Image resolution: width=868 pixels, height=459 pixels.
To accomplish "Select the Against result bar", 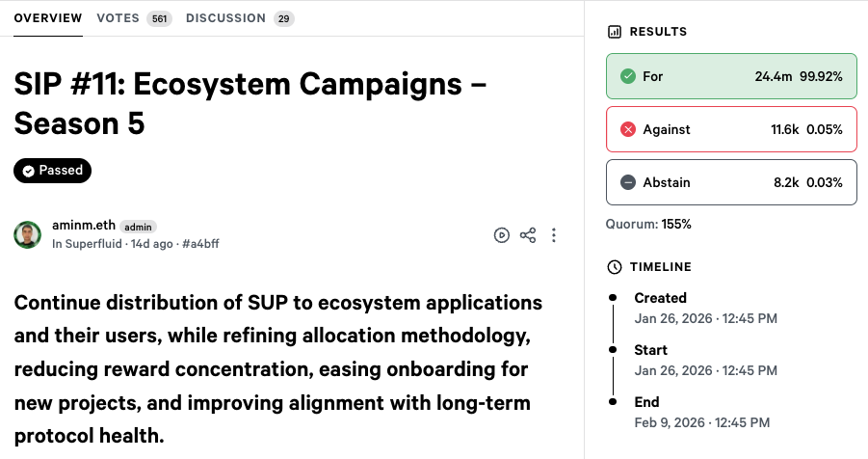I will [x=731, y=129].
